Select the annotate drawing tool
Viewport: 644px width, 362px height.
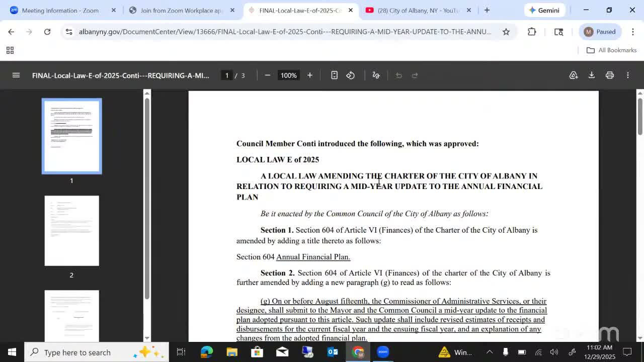point(376,75)
